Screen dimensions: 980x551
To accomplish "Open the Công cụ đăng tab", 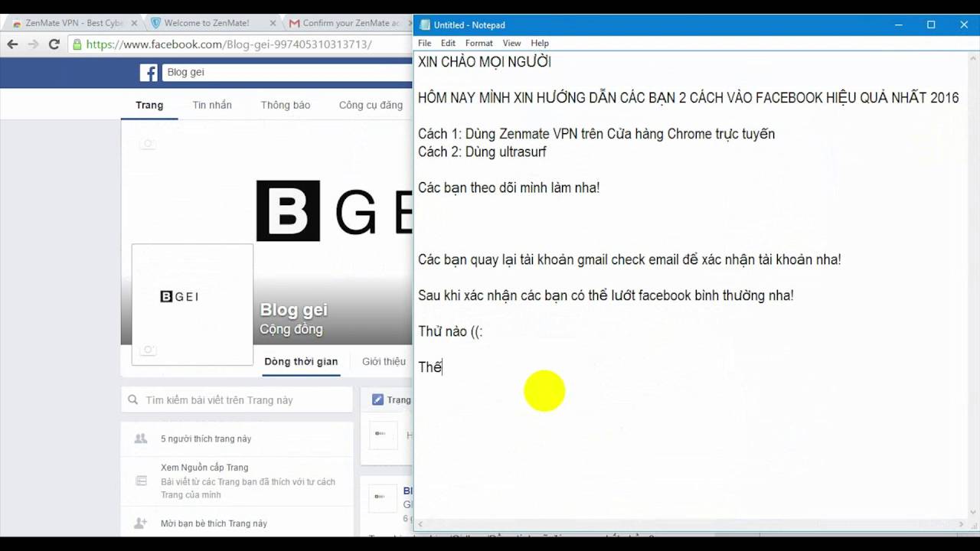I will 371,105.
